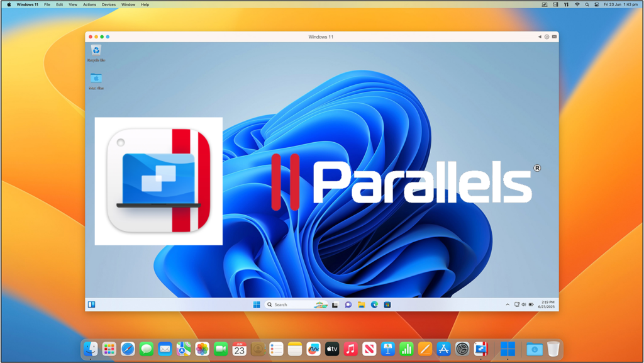Launch Safari from the macOS Dock
Screen dimensions: 644x363
point(128,349)
